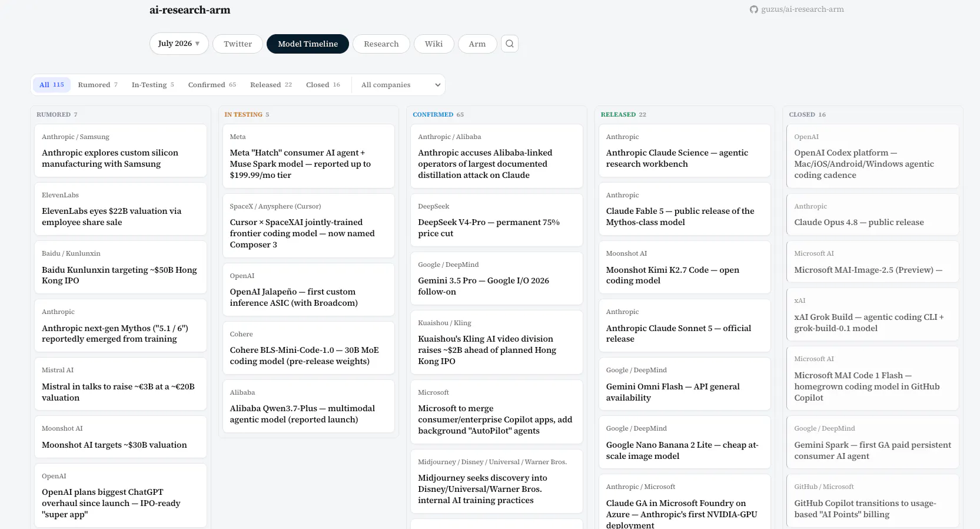This screenshot has width=980, height=529.
Task: Open Meta Hatch consumer AI agent card
Action: [x=308, y=156]
